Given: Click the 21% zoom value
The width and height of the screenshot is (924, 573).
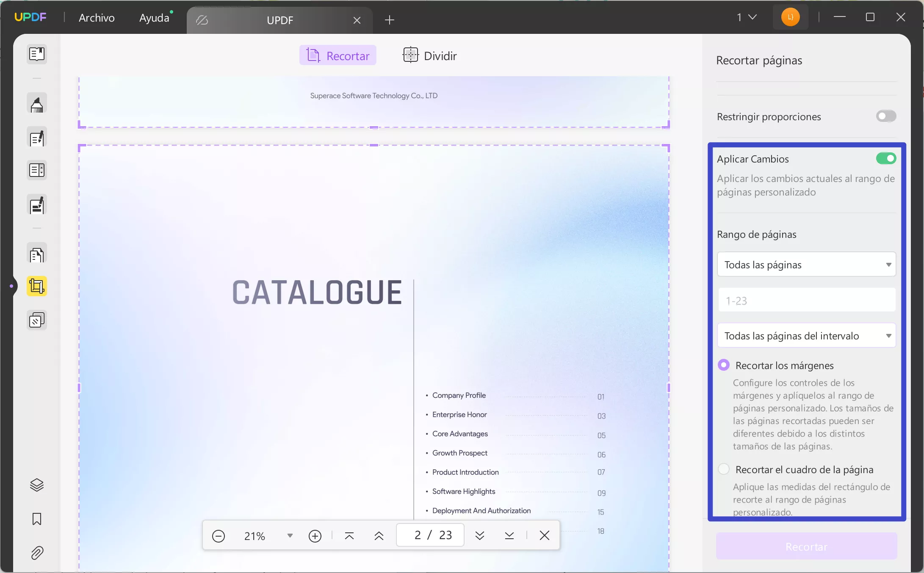Looking at the screenshot, I should (255, 536).
